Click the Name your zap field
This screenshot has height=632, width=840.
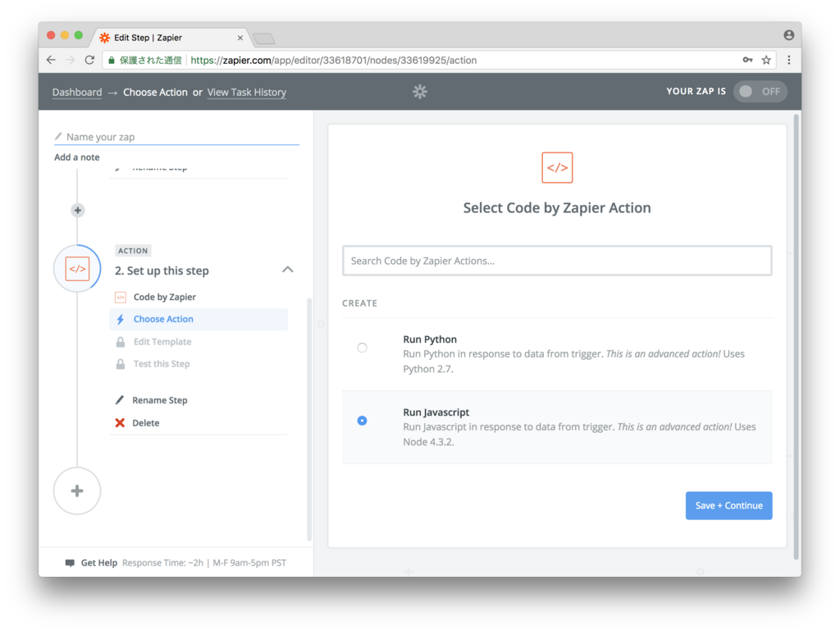[177, 137]
